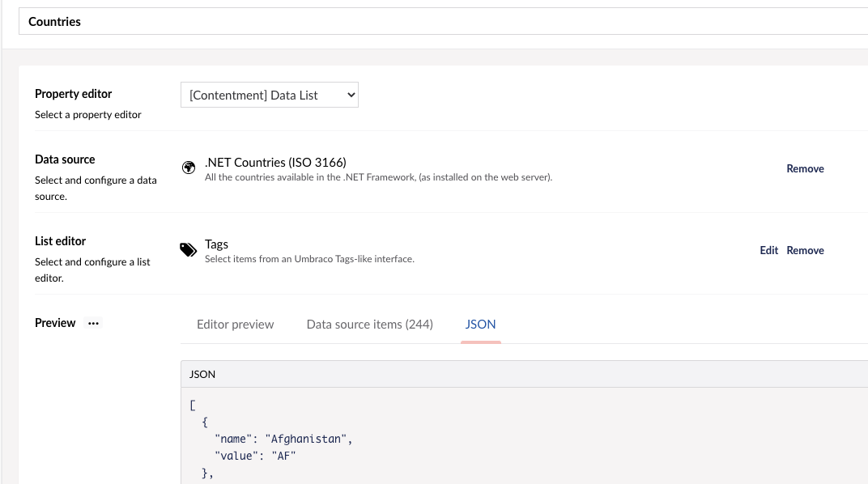This screenshot has width=868, height=484.
Task: Click the "name": "Afghanistan" line
Action: (283, 439)
